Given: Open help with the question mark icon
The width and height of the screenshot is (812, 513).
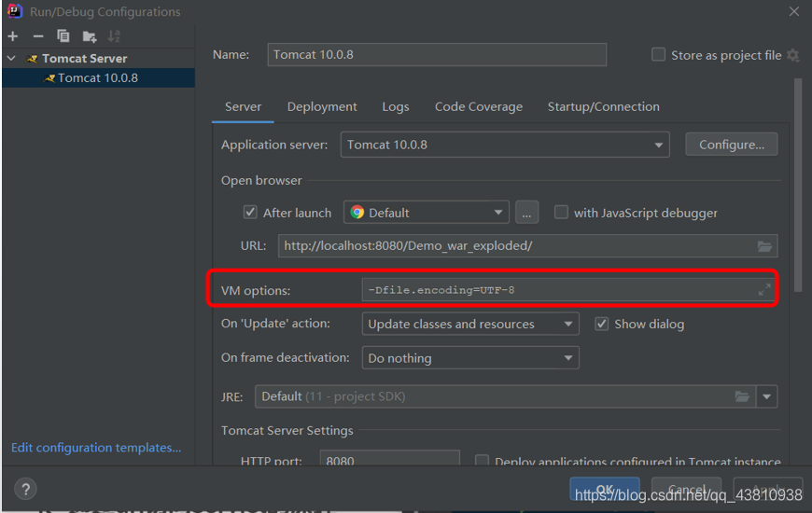Looking at the screenshot, I should [x=25, y=489].
